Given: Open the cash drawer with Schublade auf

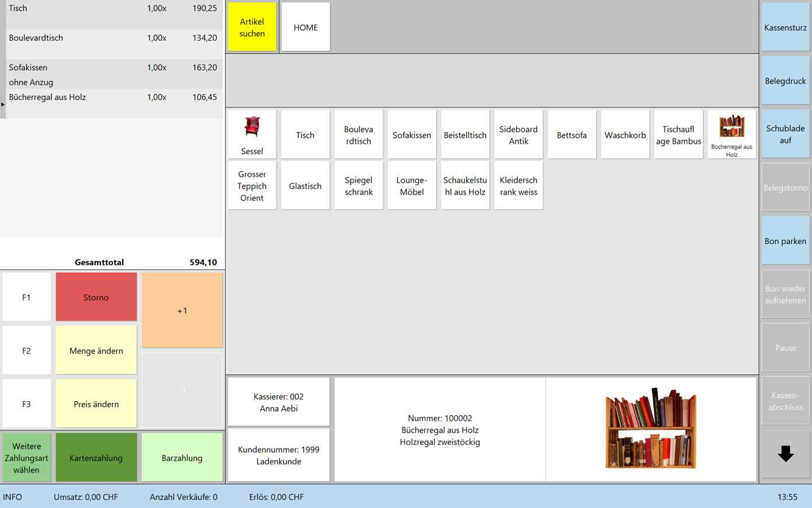Looking at the screenshot, I should coord(785,134).
